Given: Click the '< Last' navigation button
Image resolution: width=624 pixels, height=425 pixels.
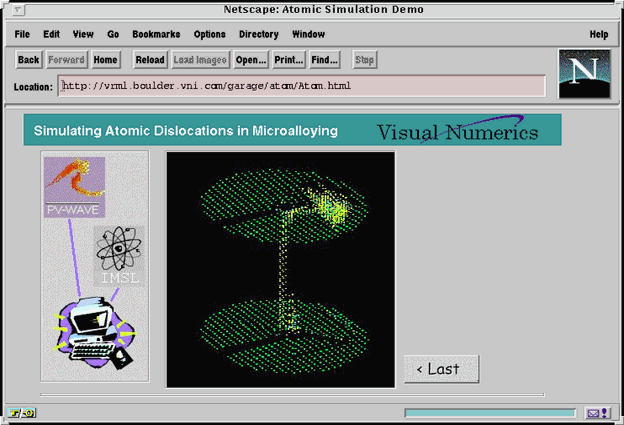Looking at the screenshot, I should coord(441,369).
